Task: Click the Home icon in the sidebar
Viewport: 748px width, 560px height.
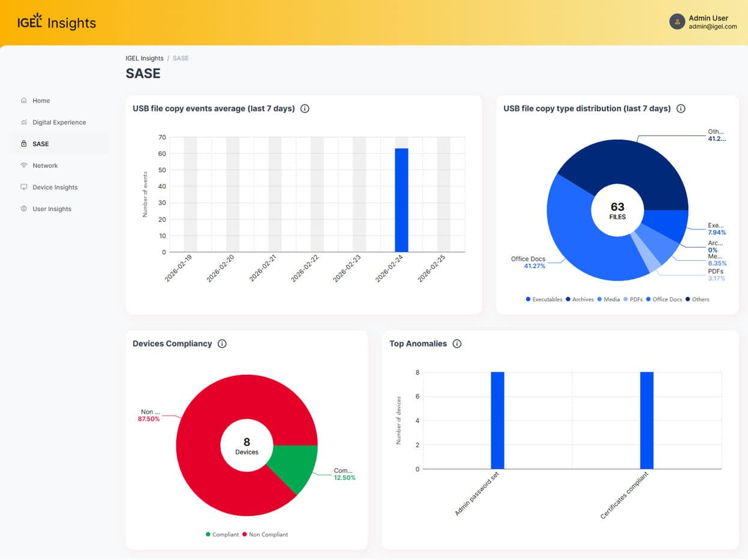Action: 24,101
